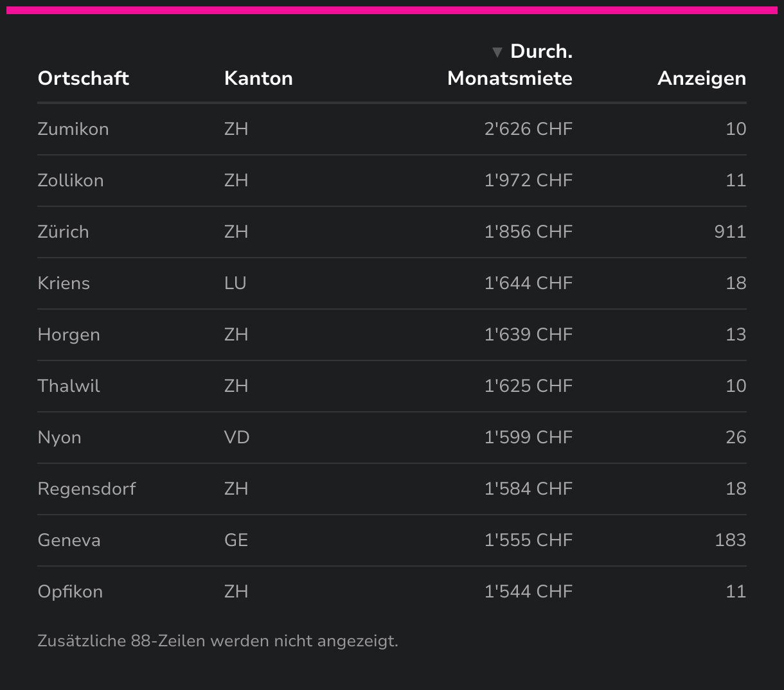Click the Horgen row name
This screenshot has height=690, width=784.
(69, 335)
